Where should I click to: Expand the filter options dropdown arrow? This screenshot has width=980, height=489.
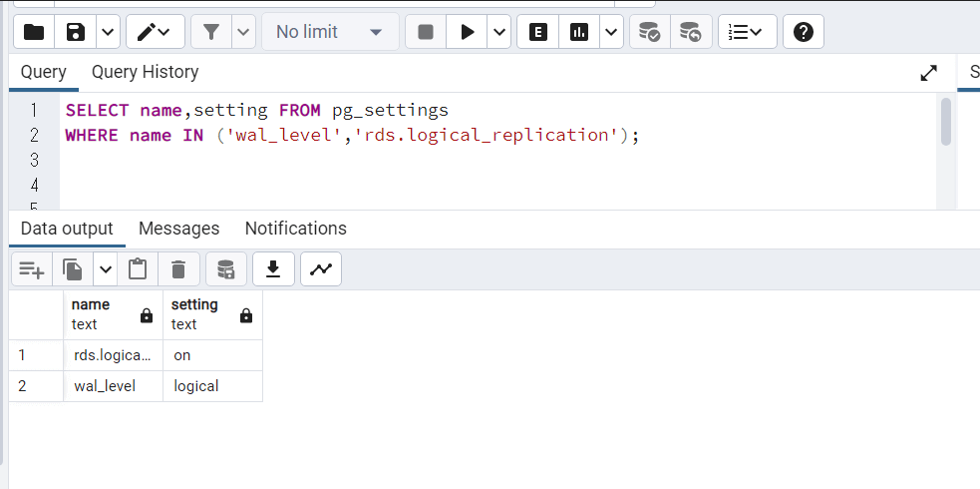pos(244,32)
